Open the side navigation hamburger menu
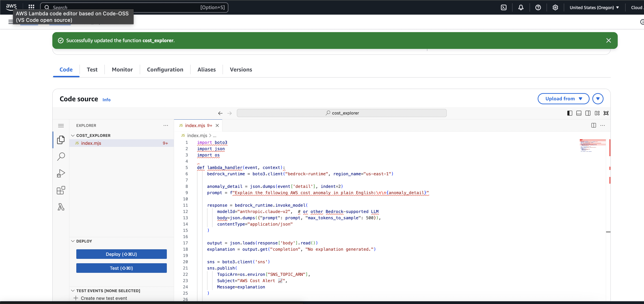This screenshot has height=304, width=644. [10, 22]
